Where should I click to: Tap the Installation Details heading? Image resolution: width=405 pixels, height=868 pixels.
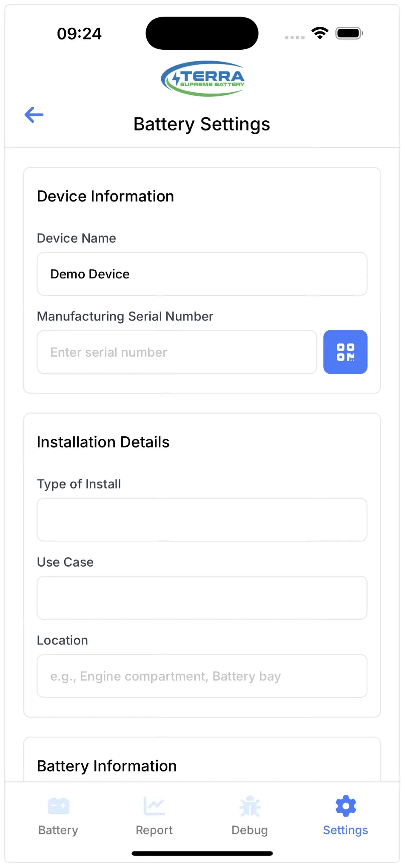coord(103,442)
